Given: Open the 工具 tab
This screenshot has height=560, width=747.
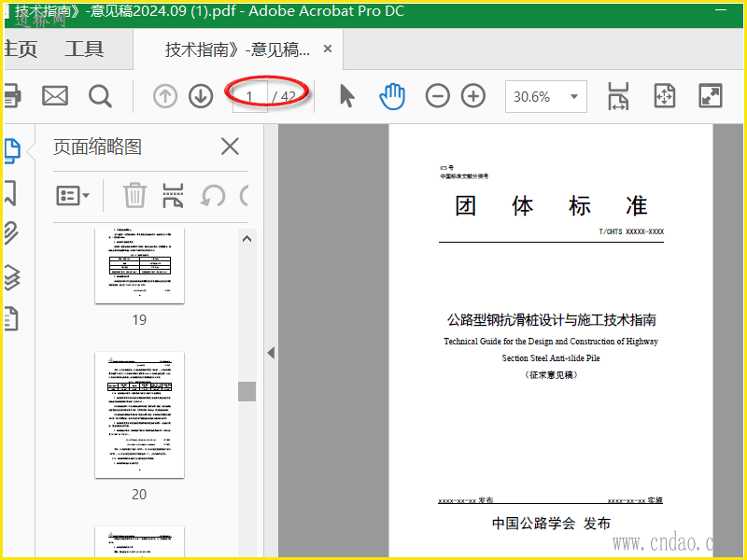Looking at the screenshot, I should 84,49.
